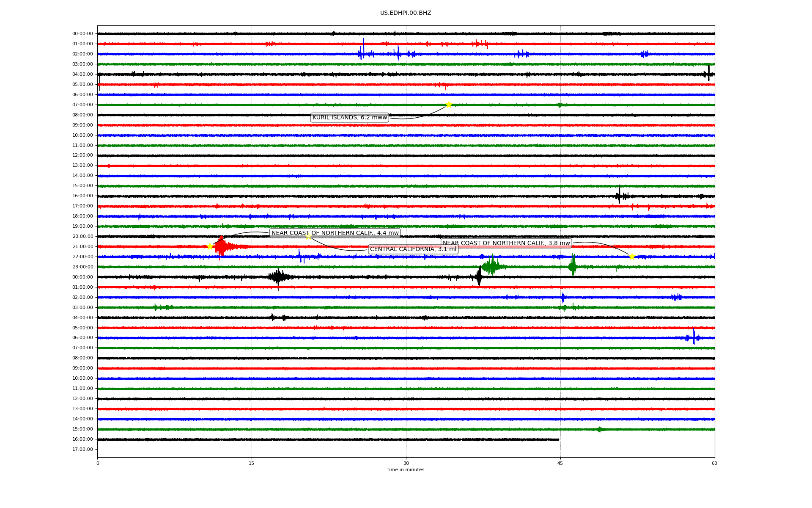The height and width of the screenshot is (508, 812).
Task: Click star marker on red 21:00:00 trace
Action: tap(210, 246)
